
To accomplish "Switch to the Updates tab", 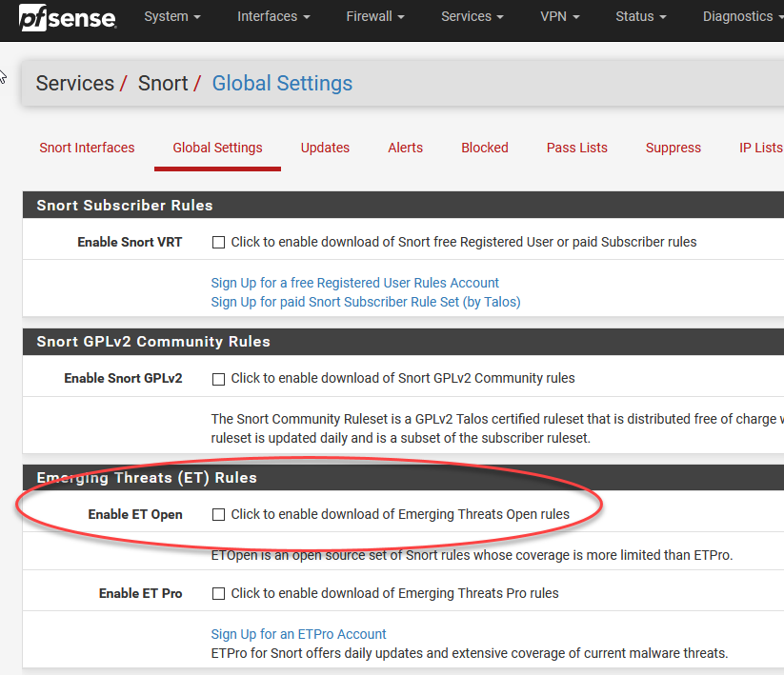I will coord(325,148).
